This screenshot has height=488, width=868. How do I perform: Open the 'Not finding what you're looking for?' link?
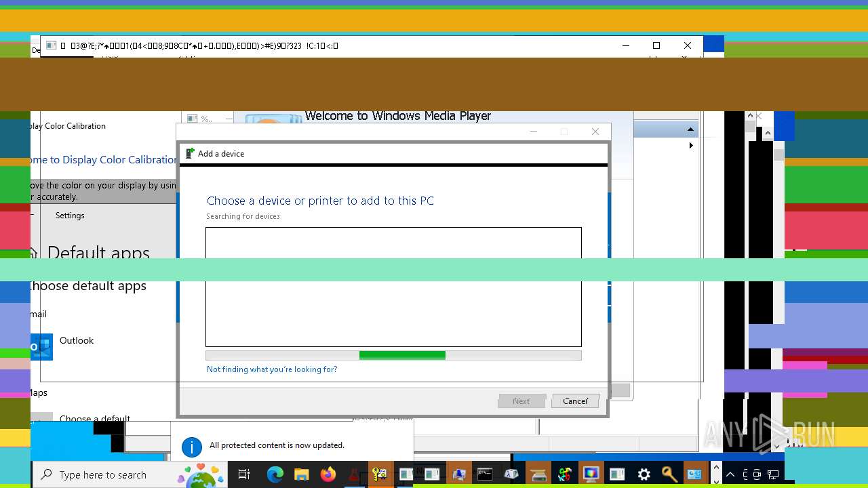tap(272, 369)
